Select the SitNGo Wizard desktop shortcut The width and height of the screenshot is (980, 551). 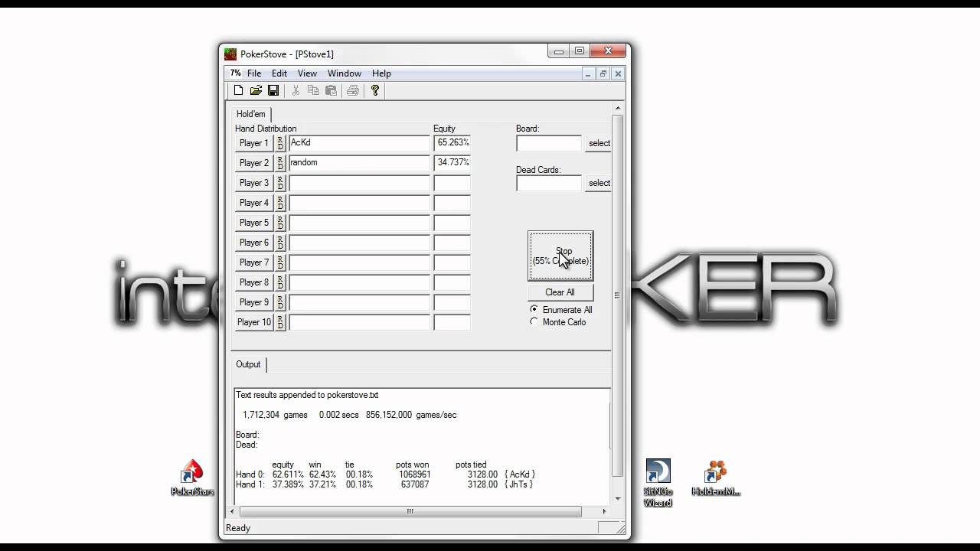[x=658, y=483]
